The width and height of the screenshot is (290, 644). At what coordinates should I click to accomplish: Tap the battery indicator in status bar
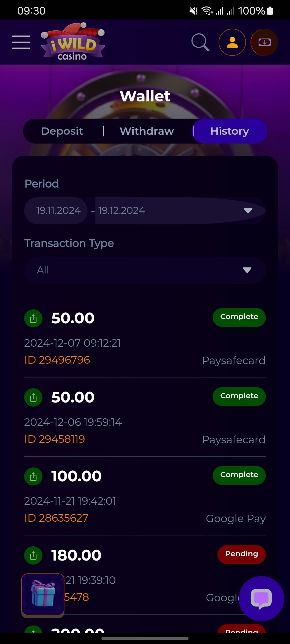[x=270, y=11]
